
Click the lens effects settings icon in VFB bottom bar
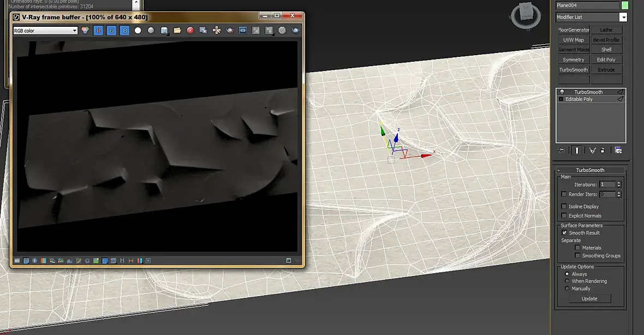pyautogui.click(x=148, y=261)
